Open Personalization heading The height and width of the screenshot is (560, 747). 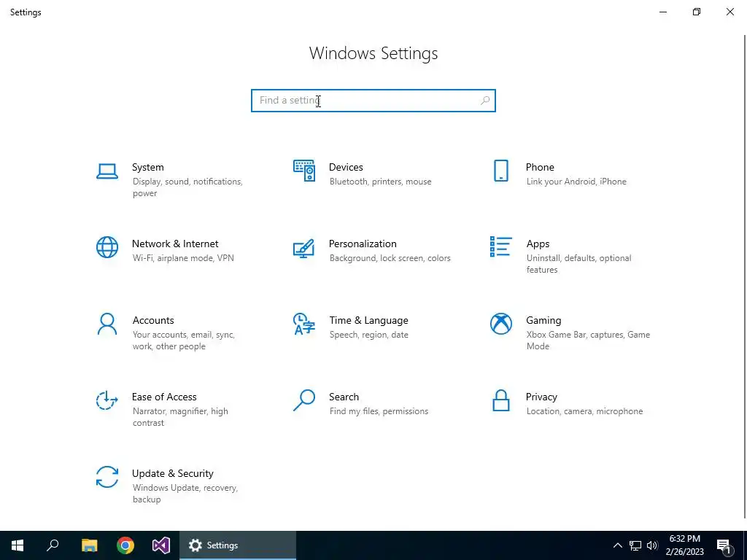click(363, 244)
